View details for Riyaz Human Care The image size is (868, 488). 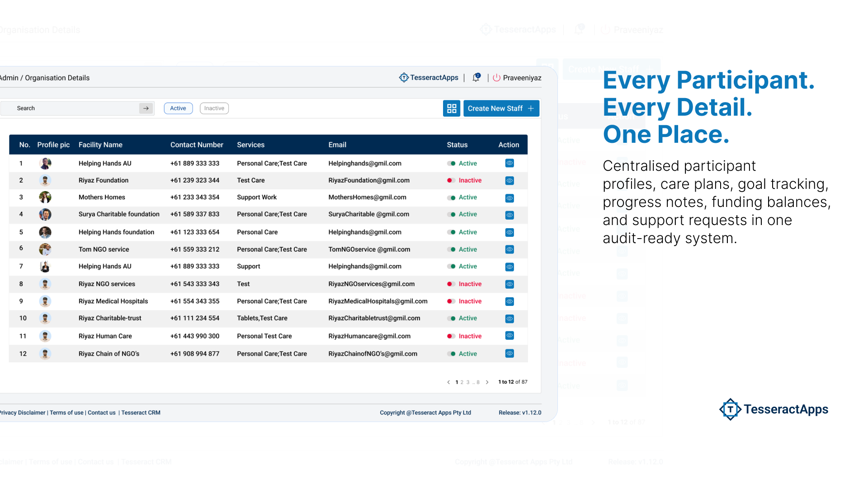tap(509, 335)
